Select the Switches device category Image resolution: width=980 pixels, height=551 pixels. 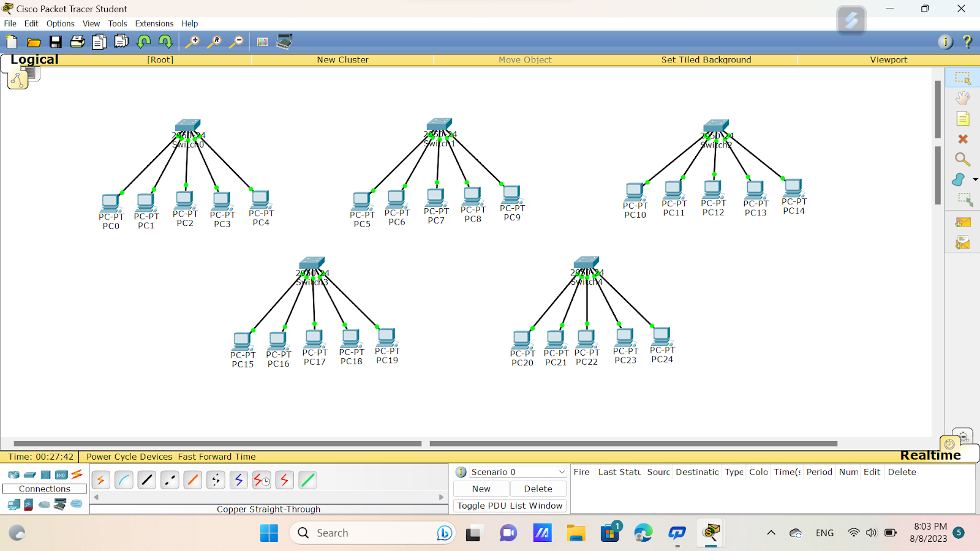point(30,474)
